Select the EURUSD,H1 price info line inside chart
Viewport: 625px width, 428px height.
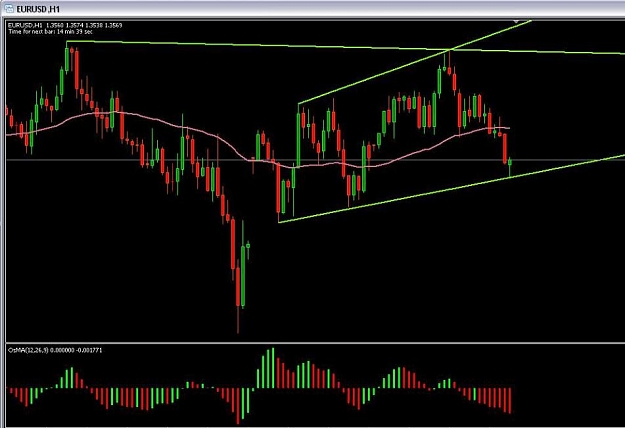click(65, 25)
